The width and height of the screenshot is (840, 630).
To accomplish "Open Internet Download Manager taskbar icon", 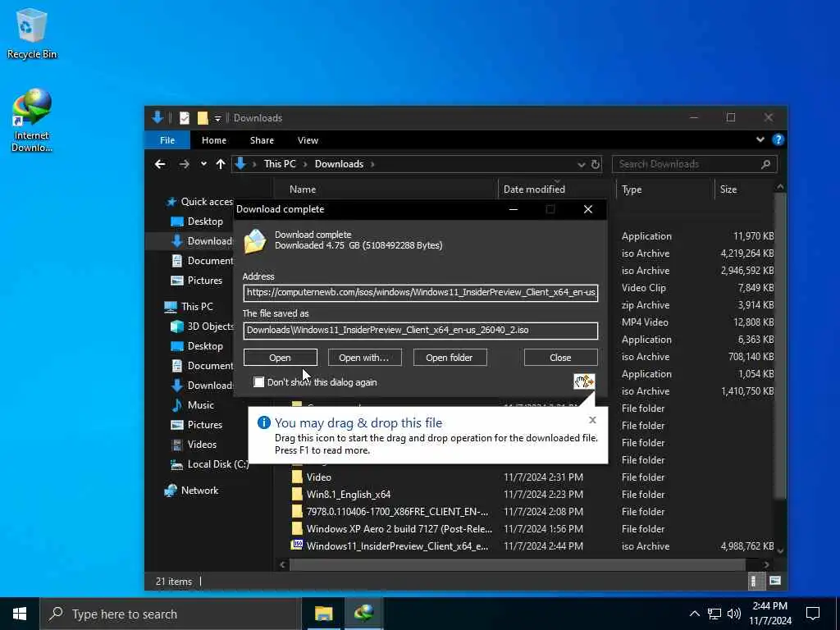I will click(363, 614).
